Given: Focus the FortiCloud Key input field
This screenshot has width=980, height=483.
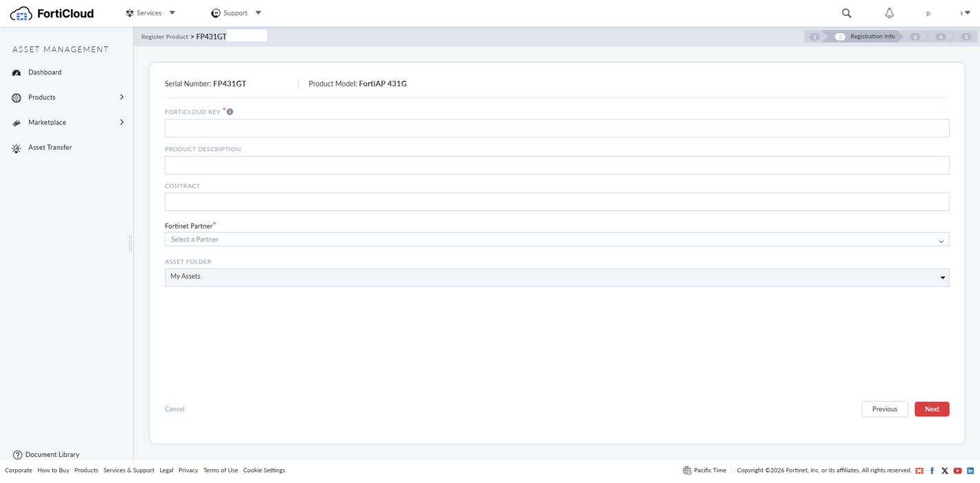Looking at the screenshot, I should point(557,128).
